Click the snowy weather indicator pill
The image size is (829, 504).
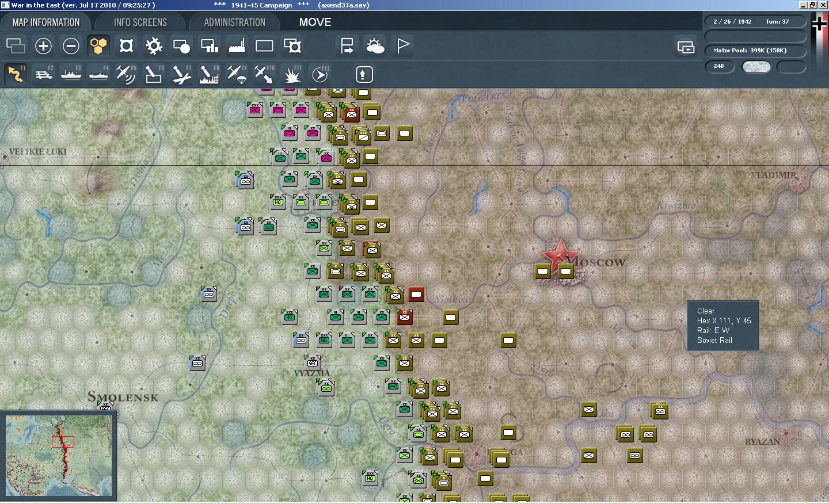(756, 67)
